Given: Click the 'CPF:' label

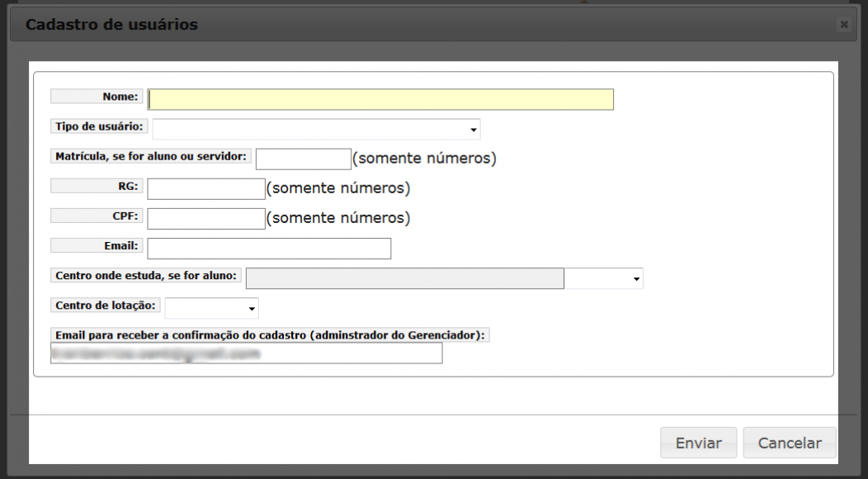Looking at the screenshot, I should click(x=97, y=216).
